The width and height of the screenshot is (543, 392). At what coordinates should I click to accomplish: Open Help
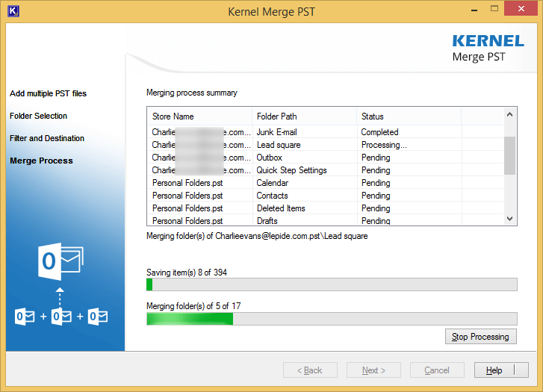coord(501,370)
